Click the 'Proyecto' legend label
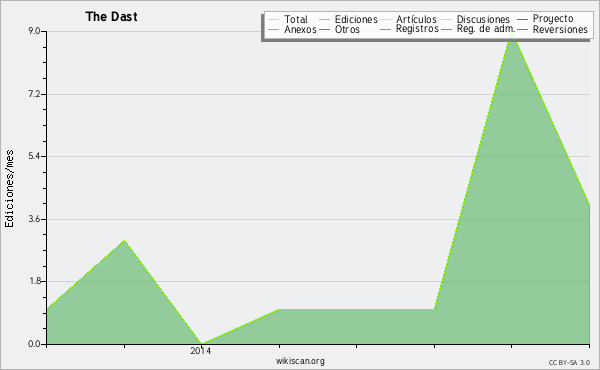 (553, 19)
